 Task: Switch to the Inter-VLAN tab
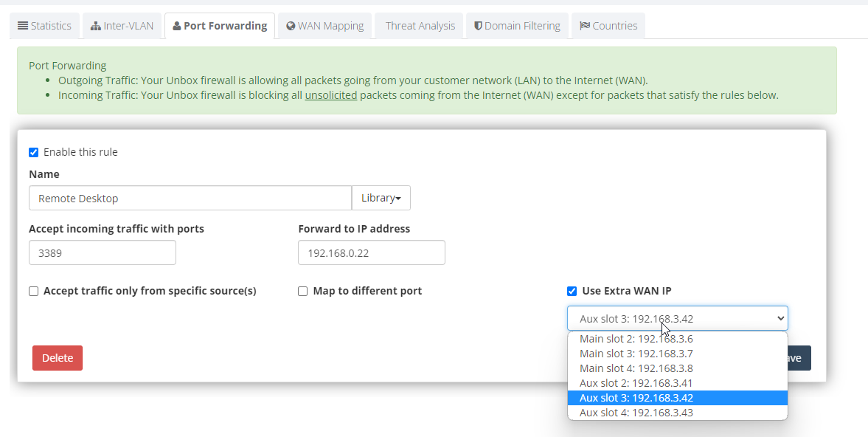pos(122,26)
